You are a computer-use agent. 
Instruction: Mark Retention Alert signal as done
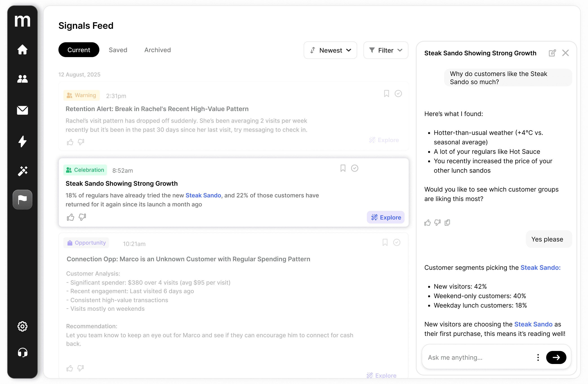click(x=398, y=94)
